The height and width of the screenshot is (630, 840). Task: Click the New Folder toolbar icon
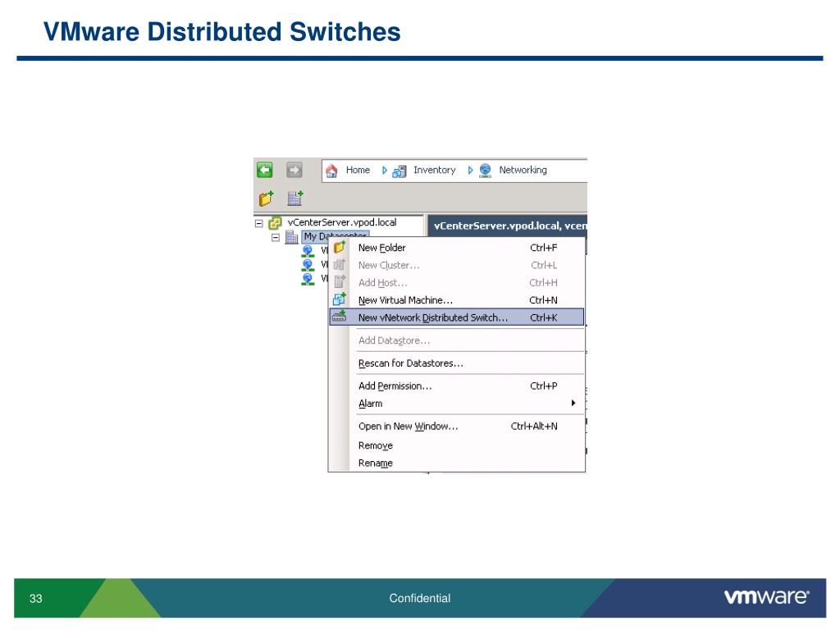click(x=267, y=199)
